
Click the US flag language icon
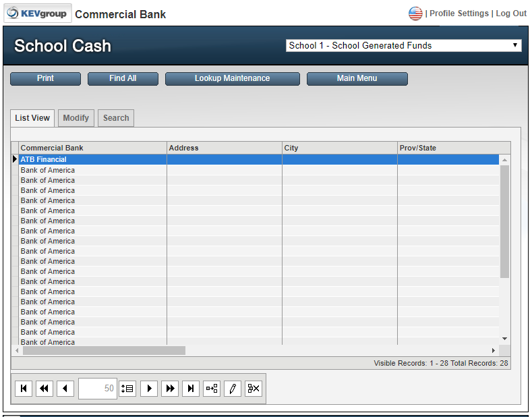pos(415,13)
